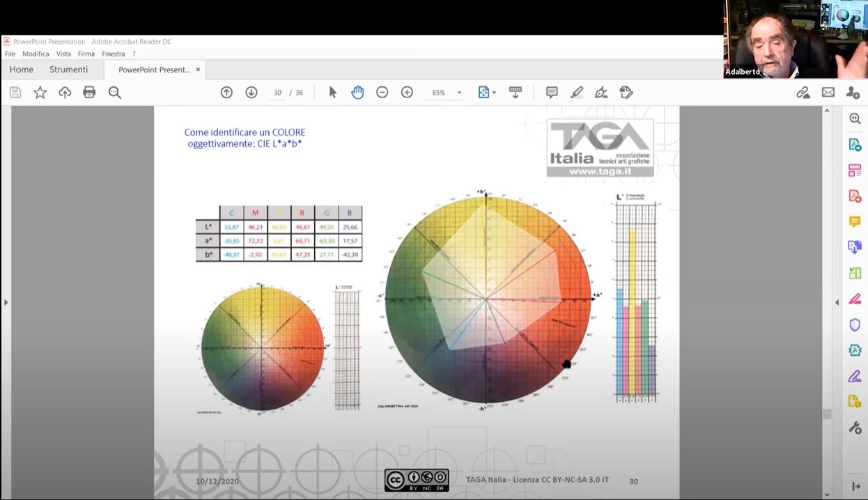Go to next page arrow
The width and height of the screenshot is (868, 500).
pyautogui.click(x=251, y=92)
